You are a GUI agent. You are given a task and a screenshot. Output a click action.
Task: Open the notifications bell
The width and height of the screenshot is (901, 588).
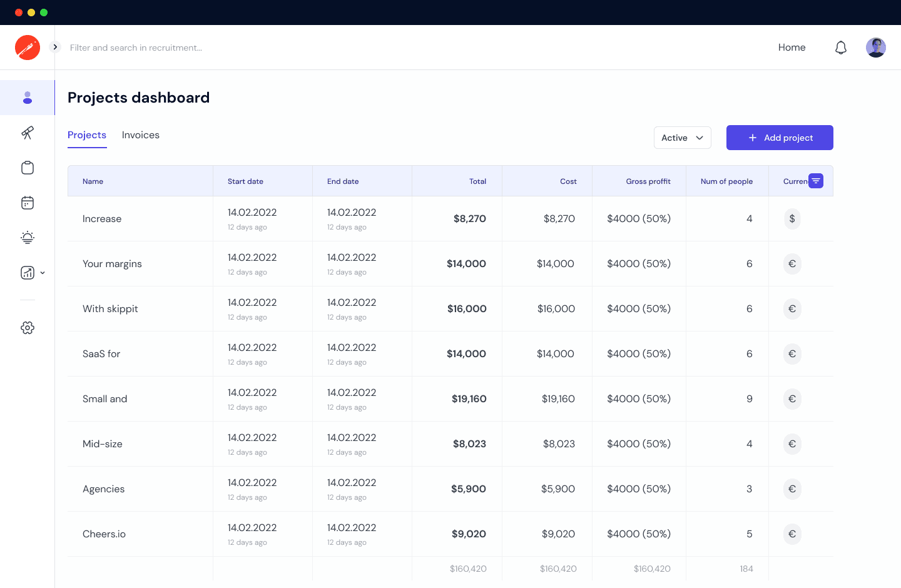841,47
